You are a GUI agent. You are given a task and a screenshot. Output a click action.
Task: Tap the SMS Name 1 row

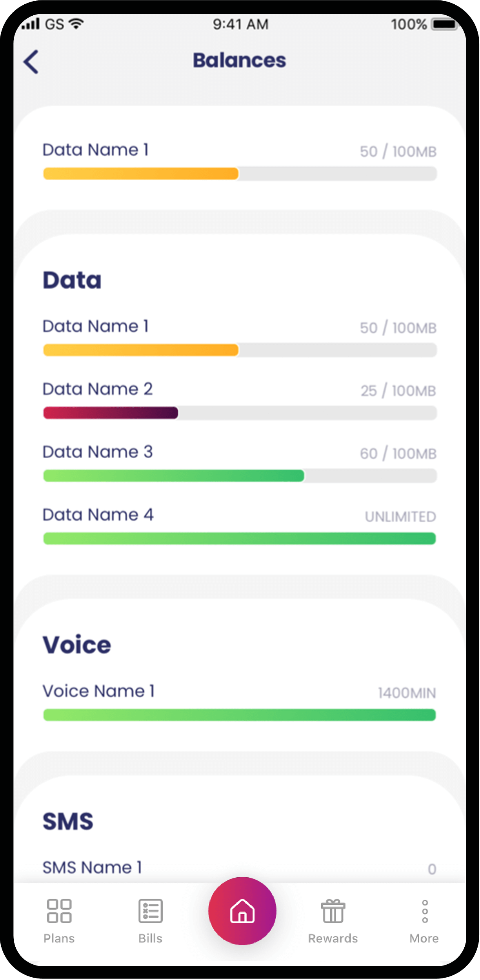click(x=240, y=868)
